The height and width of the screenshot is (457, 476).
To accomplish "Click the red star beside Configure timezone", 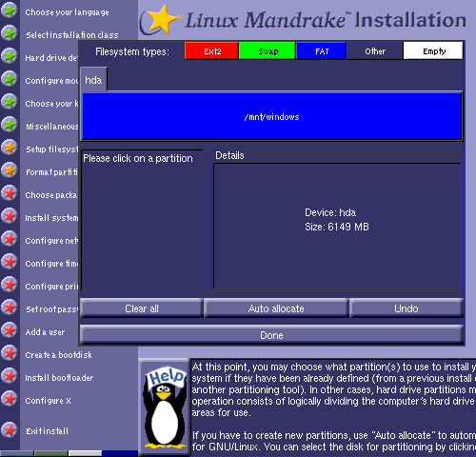I will tap(10, 262).
